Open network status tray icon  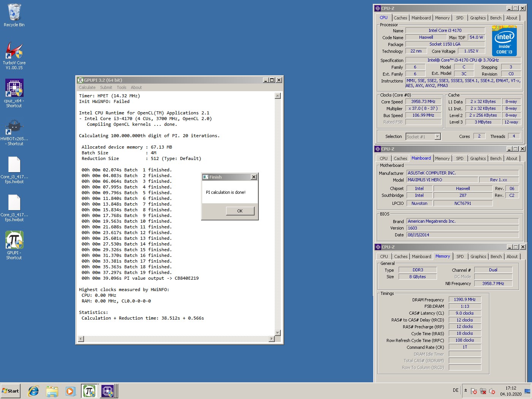click(483, 391)
